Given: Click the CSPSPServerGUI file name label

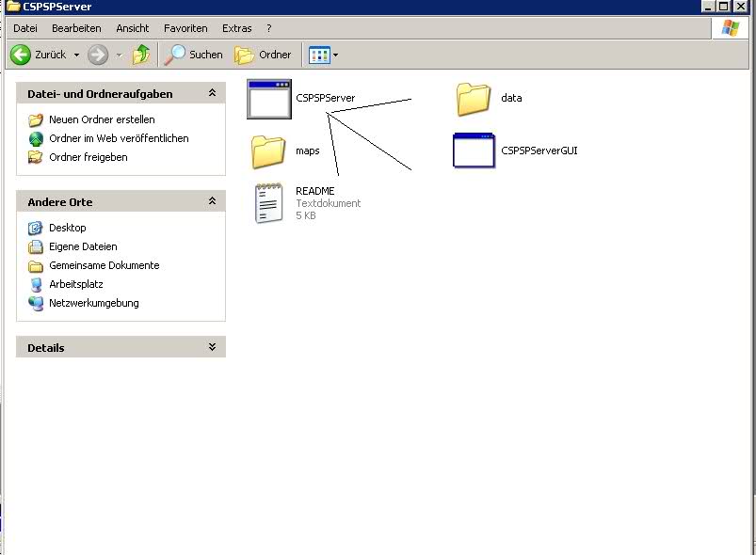Looking at the screenshot, I should coord(539,151).
